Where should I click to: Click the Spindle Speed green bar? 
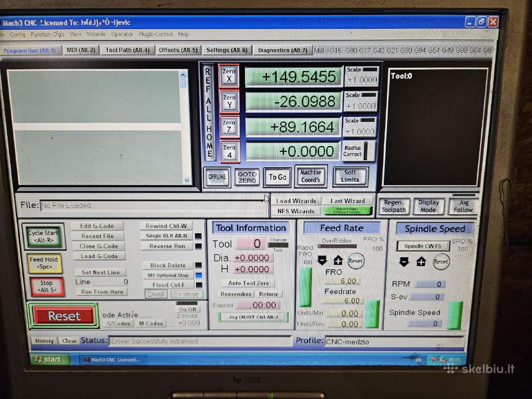454,315
